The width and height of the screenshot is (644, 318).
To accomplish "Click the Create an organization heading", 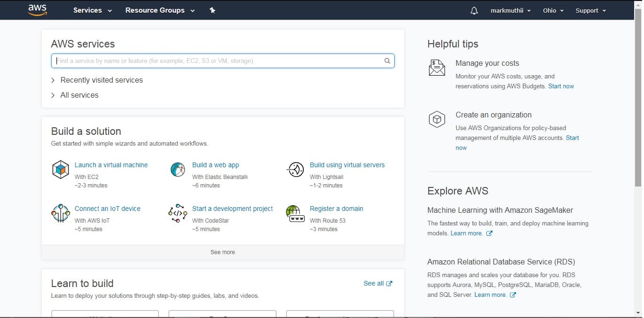I will click(x=493, y=115).
